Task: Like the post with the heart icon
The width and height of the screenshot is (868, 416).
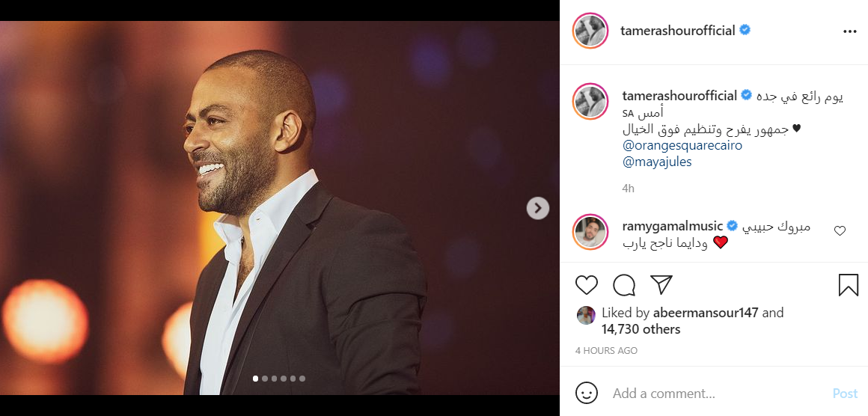Action: 587,285
